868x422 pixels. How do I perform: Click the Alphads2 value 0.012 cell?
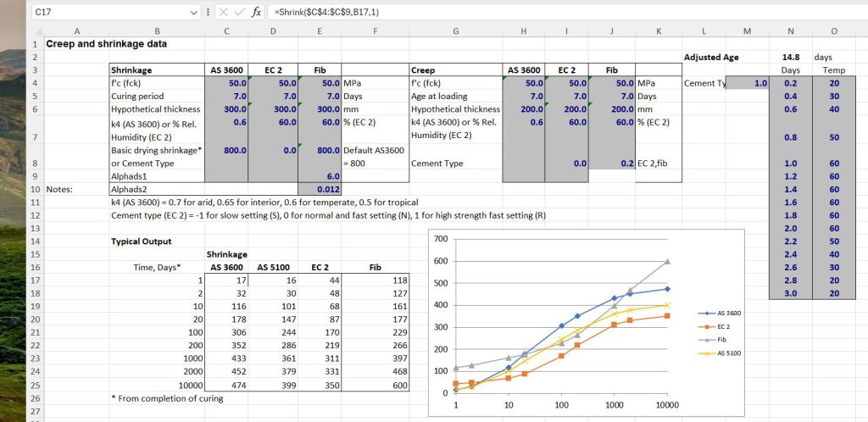(320, 190)
